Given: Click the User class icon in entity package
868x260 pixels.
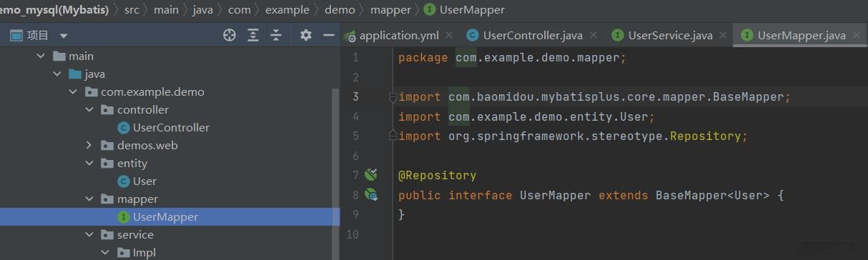Looking at the screenshot, I should point(124,181).
